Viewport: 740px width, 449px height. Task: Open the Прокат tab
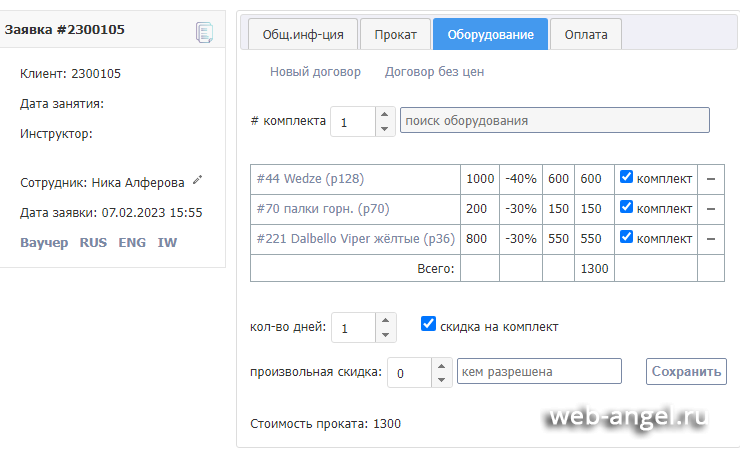395,34
